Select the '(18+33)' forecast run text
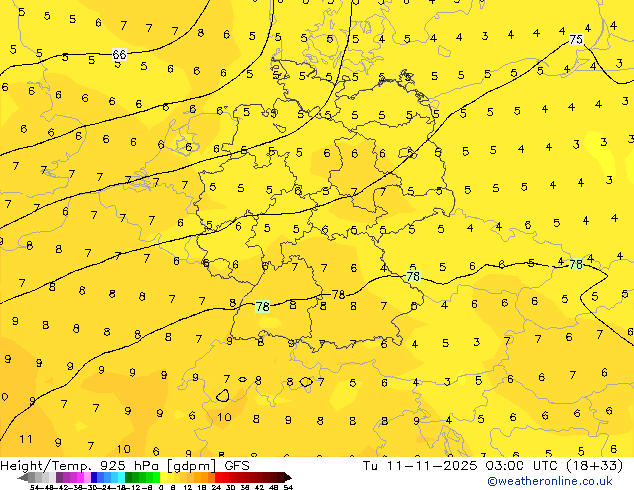This screenshot has width=634, height=490. pyautogui.click(x=595, y=466)
